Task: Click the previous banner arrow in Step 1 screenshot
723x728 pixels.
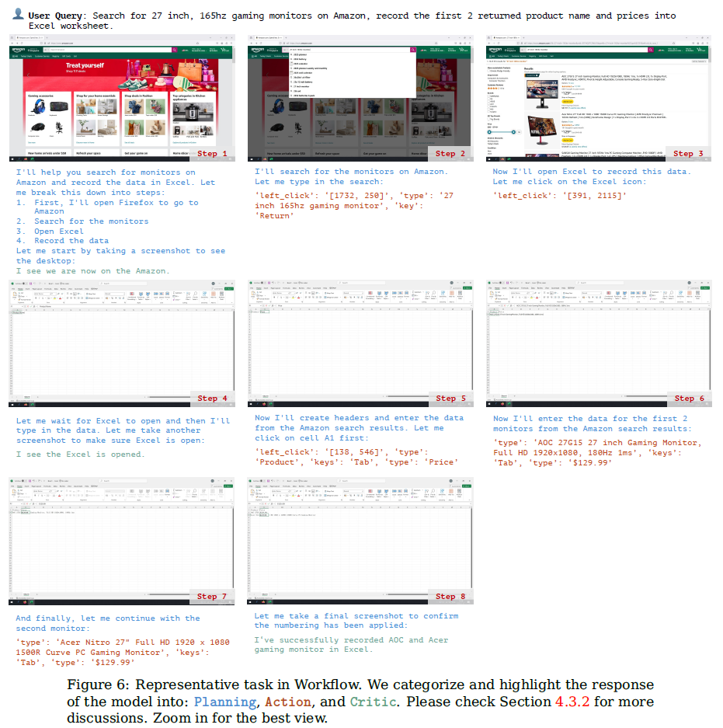Action: coord(28,75)
